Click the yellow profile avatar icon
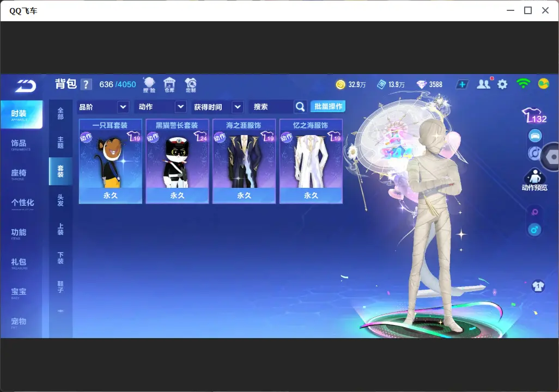The width and height of the screenshot is (559, 392). (543, 84)
